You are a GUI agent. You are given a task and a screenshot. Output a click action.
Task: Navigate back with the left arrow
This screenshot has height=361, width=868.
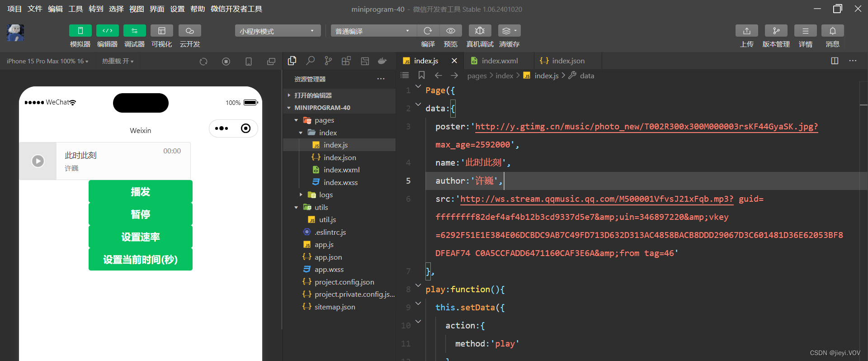pyautogui.click(x=438, y=75)
